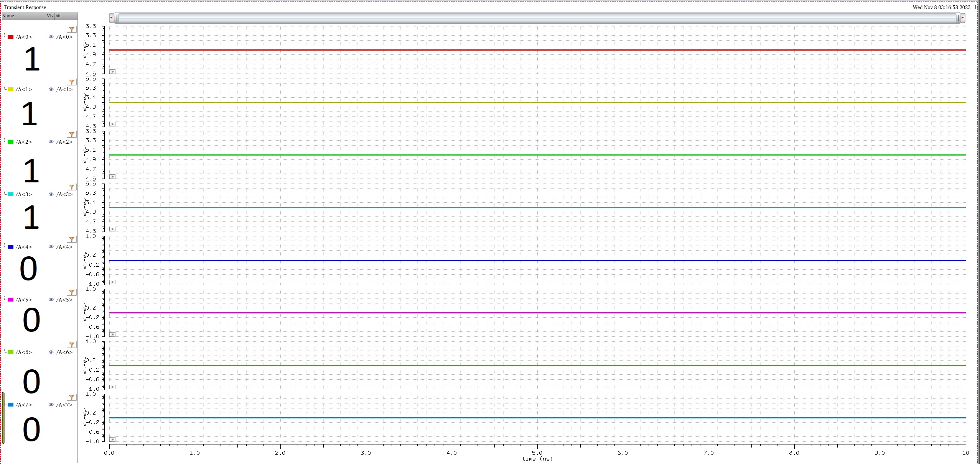The width and height of the screenshot is (980, 464).
Task: Click the Vis column header
Action: 50,16
